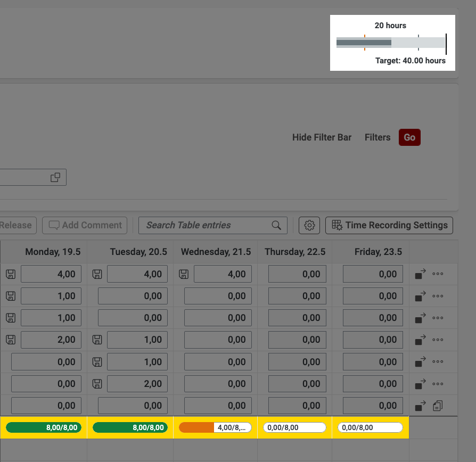Open three-dot overflow menu in fourth row
476x462 pixels.
coord(438,340)
